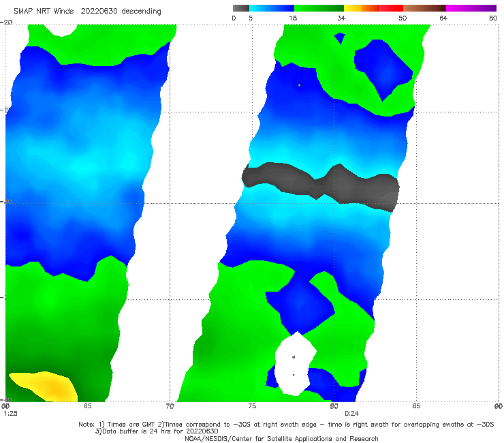Click the note "Times are GMT"
The height and width of the screenshot is (443, 504).
(130, 425)
